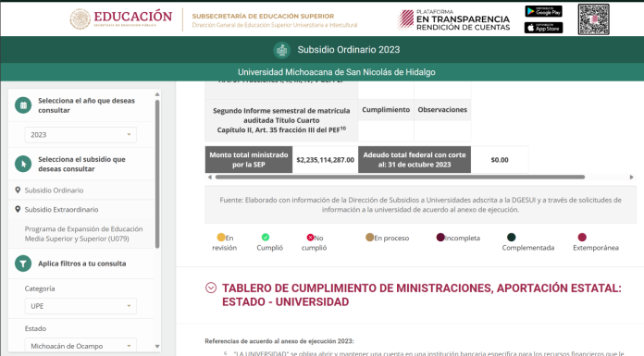Click the Subsecretaría de Educación Superior text
Screen dimensions: 644x356
[x=263, y=16]
